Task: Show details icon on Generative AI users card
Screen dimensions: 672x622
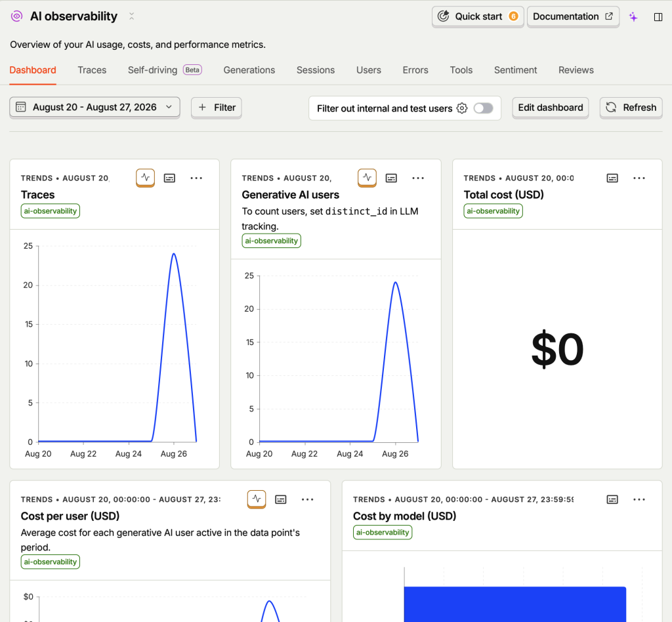Action: tap(391, 178)
